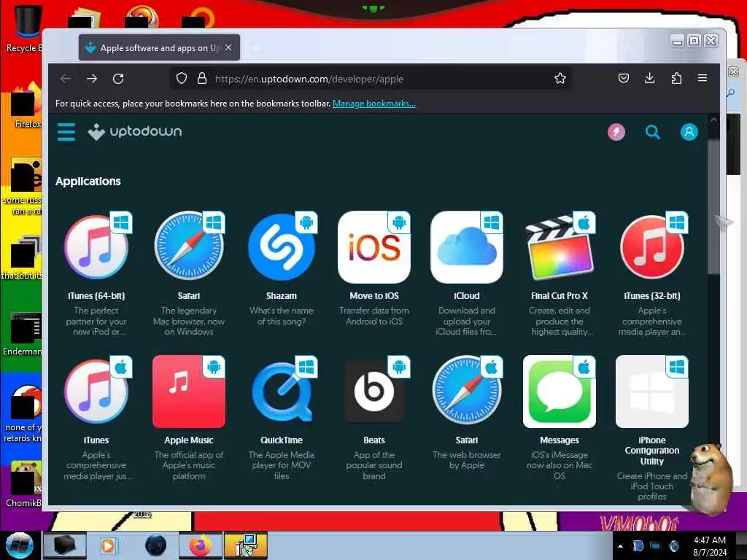Open the Uptodown hamburger menu
Image resolution: width=747 pixels, height=560 pixels.
(66, 132)
